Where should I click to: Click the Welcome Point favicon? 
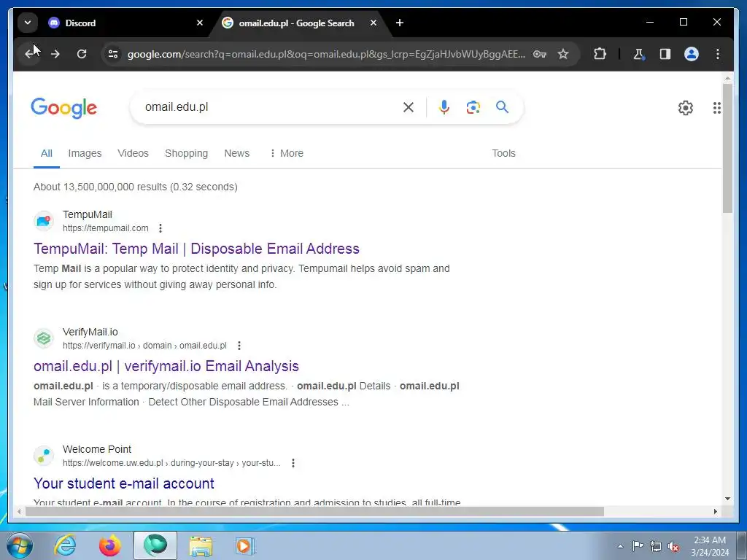pos(44,456)
